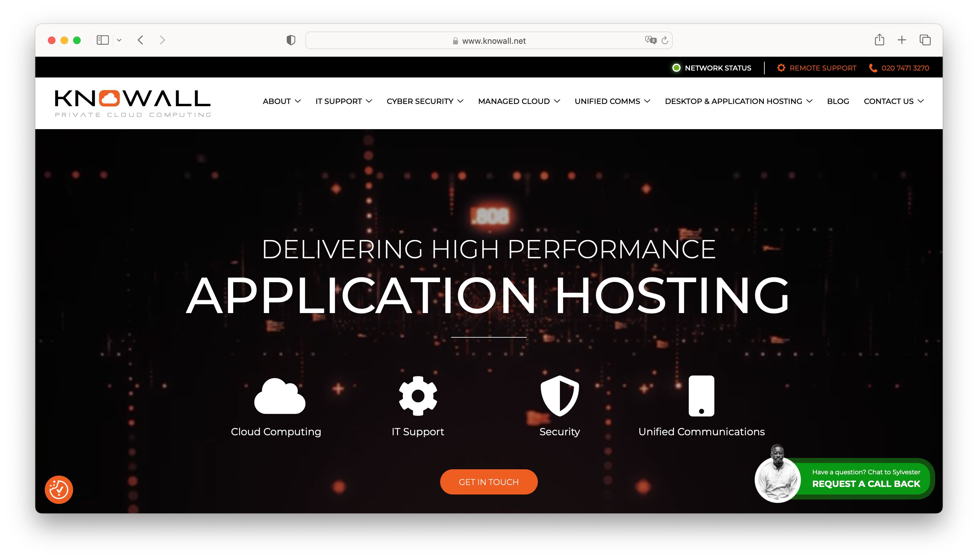Click the Cloud Computing cloud icon
The width and height of the screenshot is (978, 560).
[280, 396]
